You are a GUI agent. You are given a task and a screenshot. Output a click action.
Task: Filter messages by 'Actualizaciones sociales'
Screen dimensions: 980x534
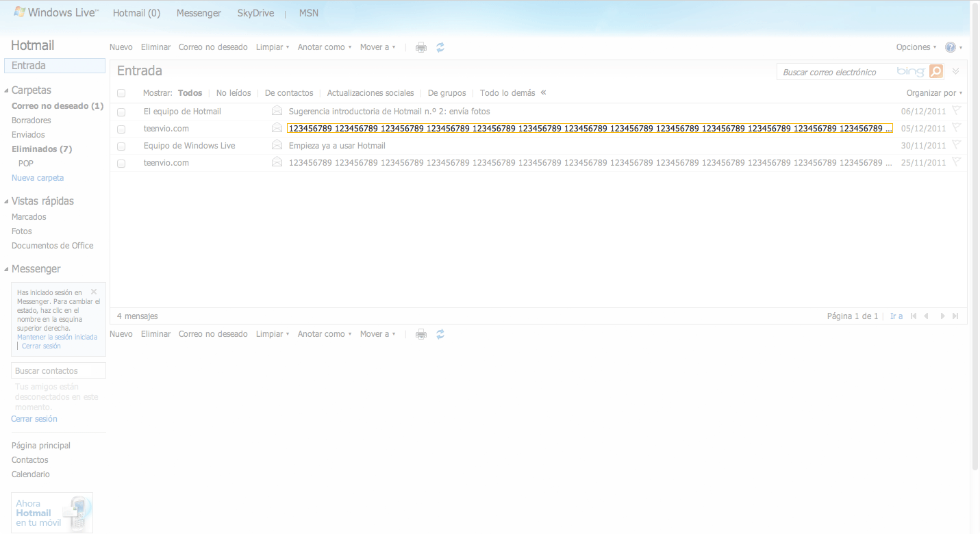tap(370, 93)
